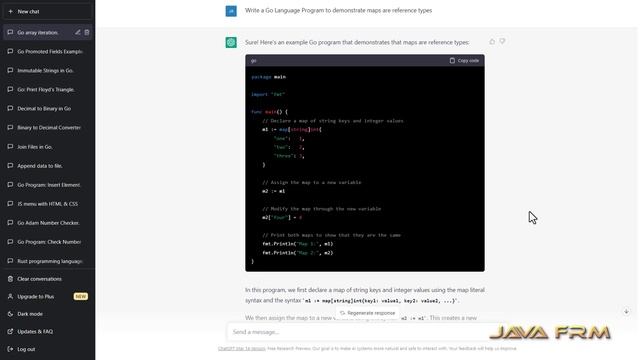Click the Regenerate response button
This screenshot has width=640, height=360.
tap(368, 313)
